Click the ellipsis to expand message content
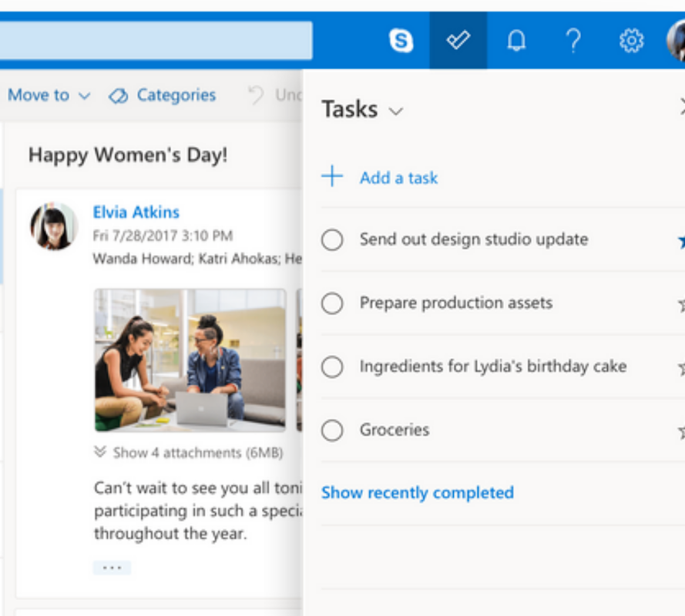Viewport: 685px width, 616px height. point(112,567)
